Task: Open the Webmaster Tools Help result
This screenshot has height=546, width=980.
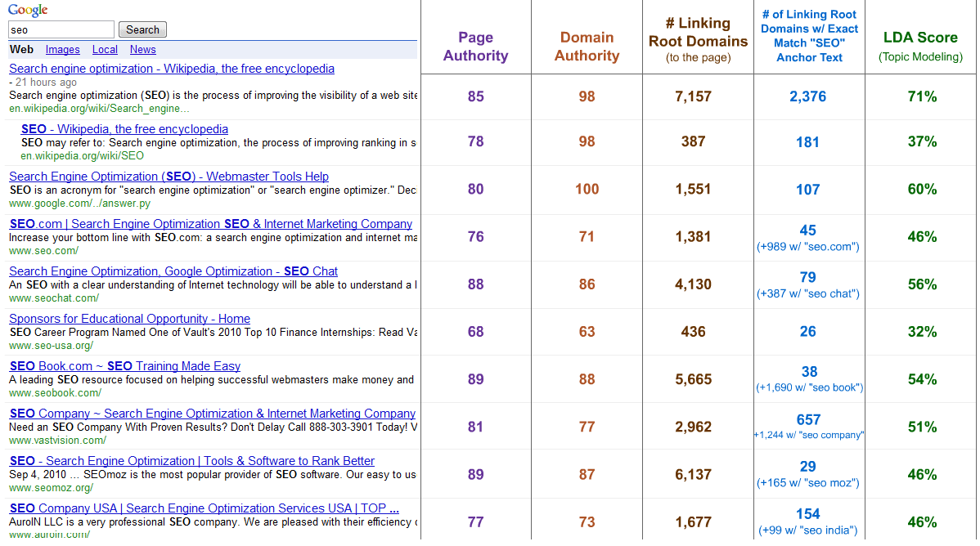Action: tap(169, 177)
